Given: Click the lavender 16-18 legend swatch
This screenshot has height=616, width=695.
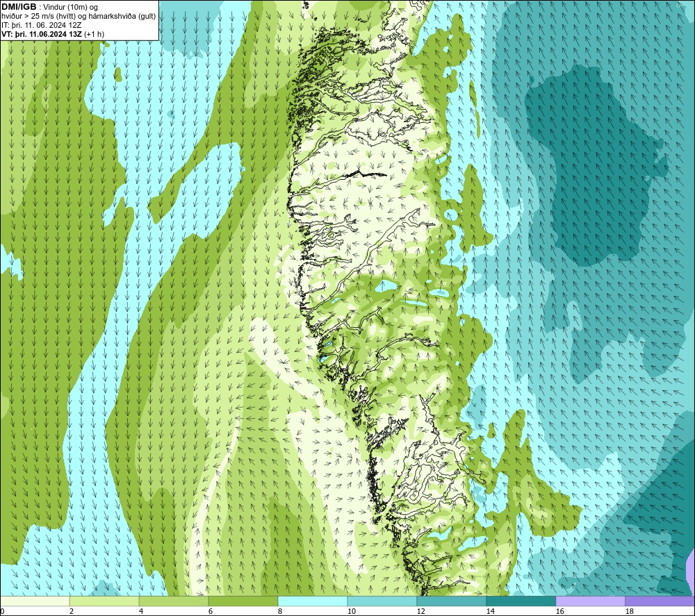Looking at the screenshot, I should (590, 601).
